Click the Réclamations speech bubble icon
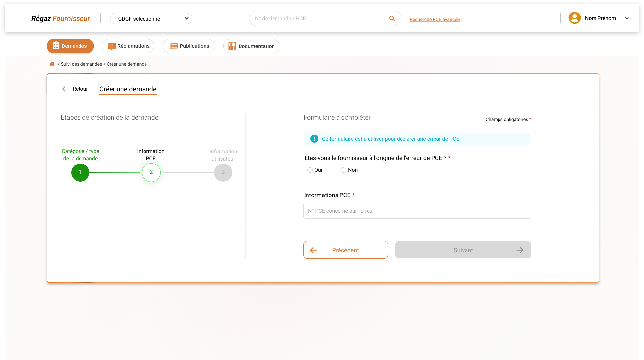Screen dimensions: 644x360 click(x=112, y=46)
